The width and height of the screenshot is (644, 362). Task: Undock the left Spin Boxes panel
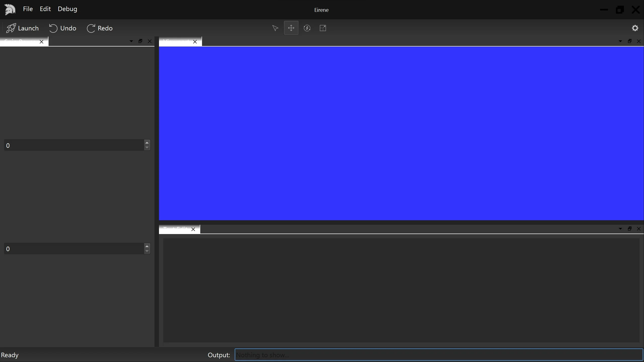click(140, 41)
